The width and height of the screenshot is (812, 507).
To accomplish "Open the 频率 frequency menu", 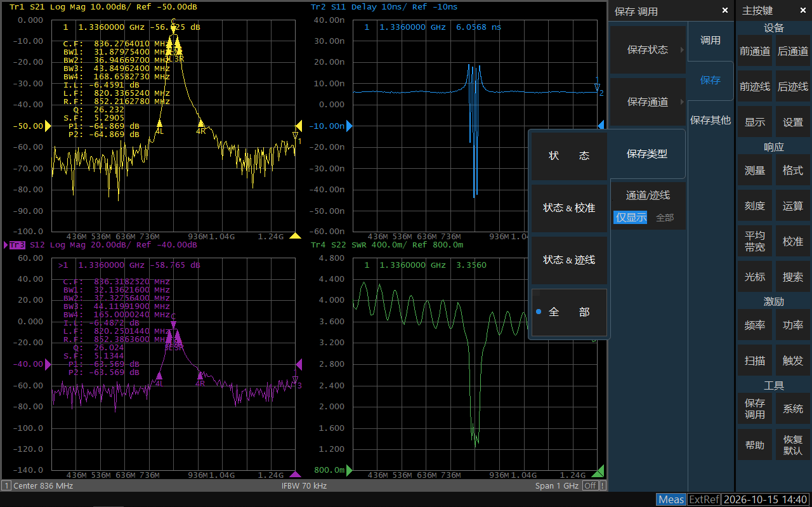I will [755, 326].
